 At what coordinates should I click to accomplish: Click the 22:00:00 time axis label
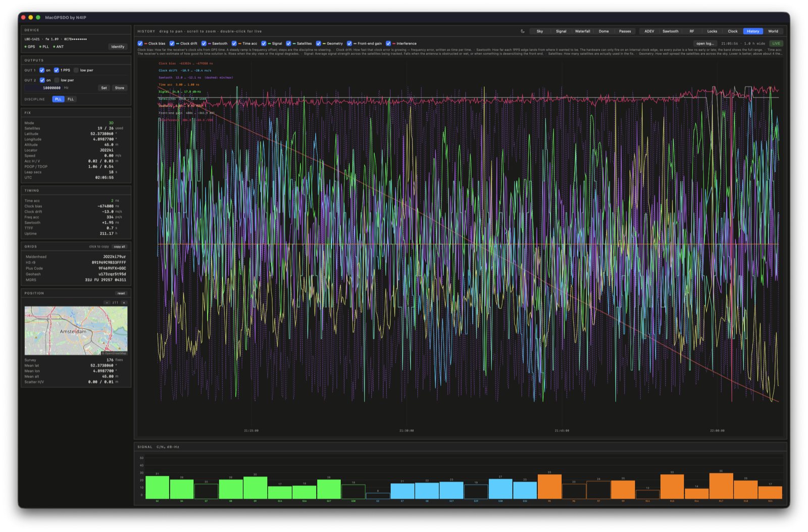pyautogui.click(x=717, y=431)
